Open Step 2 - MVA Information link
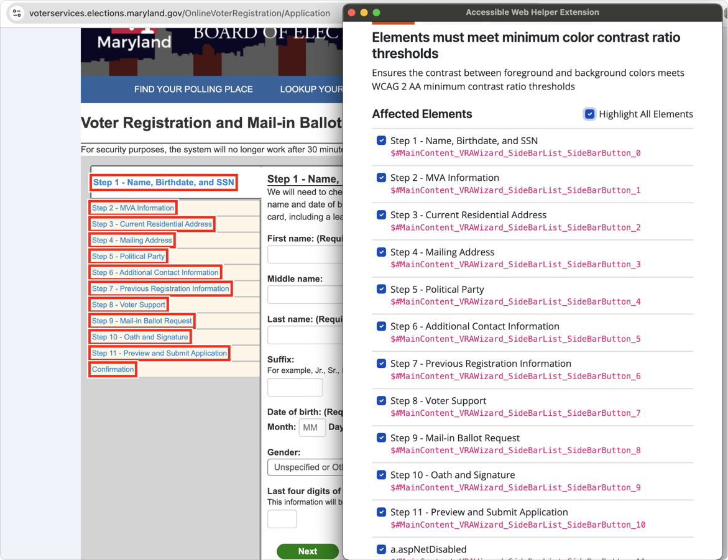Image resolution: width=728 pixels, height=560 pixels. [x=133, y=208]
